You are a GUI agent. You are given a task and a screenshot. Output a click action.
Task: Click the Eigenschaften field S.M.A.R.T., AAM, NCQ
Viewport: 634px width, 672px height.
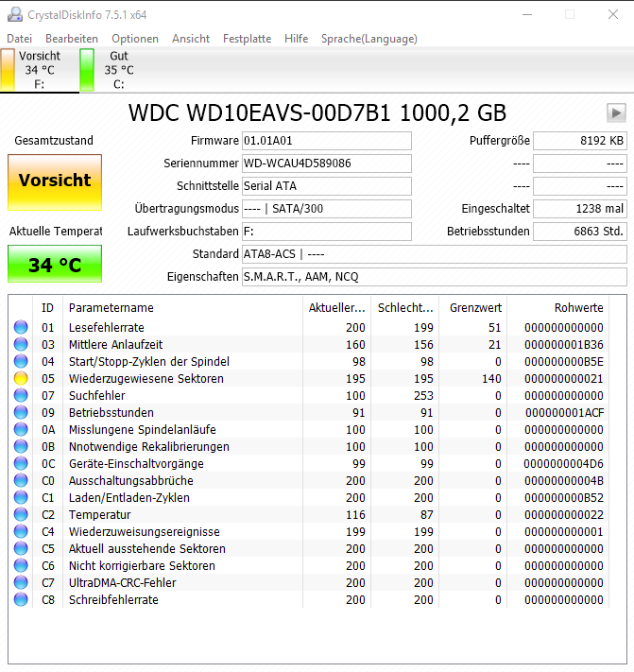[435, 277]
